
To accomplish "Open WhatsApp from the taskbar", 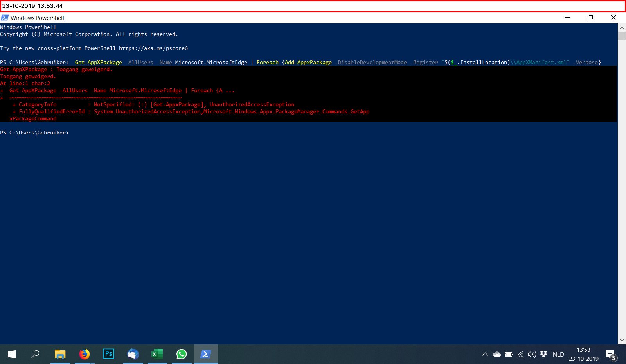I will tap(182, 354).
